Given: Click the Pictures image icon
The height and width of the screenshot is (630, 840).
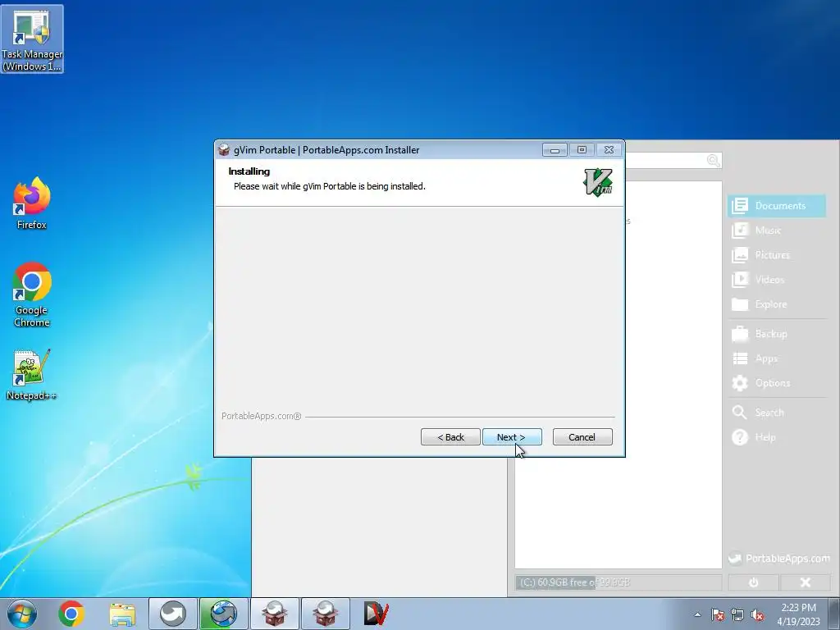Looking at the screenshot, I should pos(740,255).
